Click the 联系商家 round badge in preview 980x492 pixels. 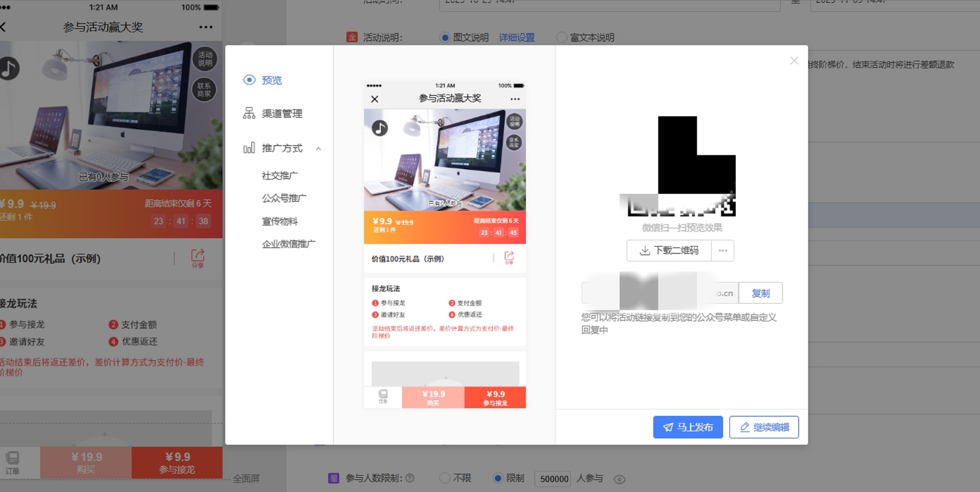[514, 143]
